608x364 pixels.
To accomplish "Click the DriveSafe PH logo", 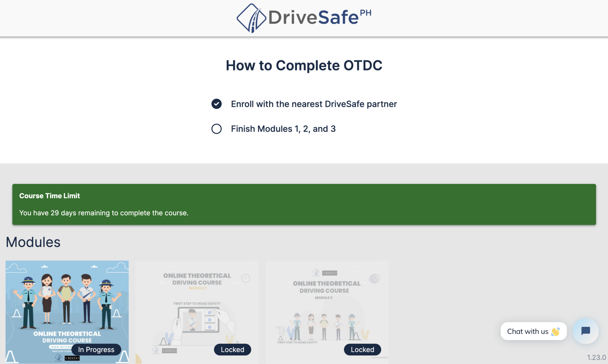I will tap(304, 18).
